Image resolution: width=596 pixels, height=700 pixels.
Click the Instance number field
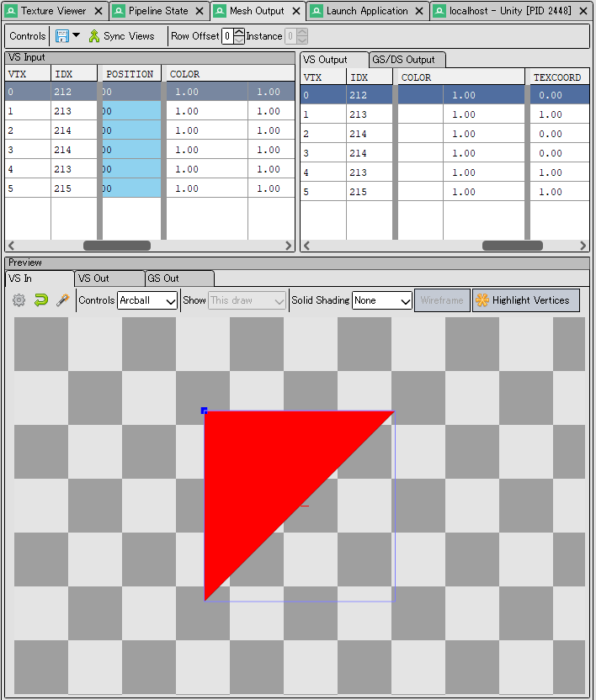[x=290, y=36]
